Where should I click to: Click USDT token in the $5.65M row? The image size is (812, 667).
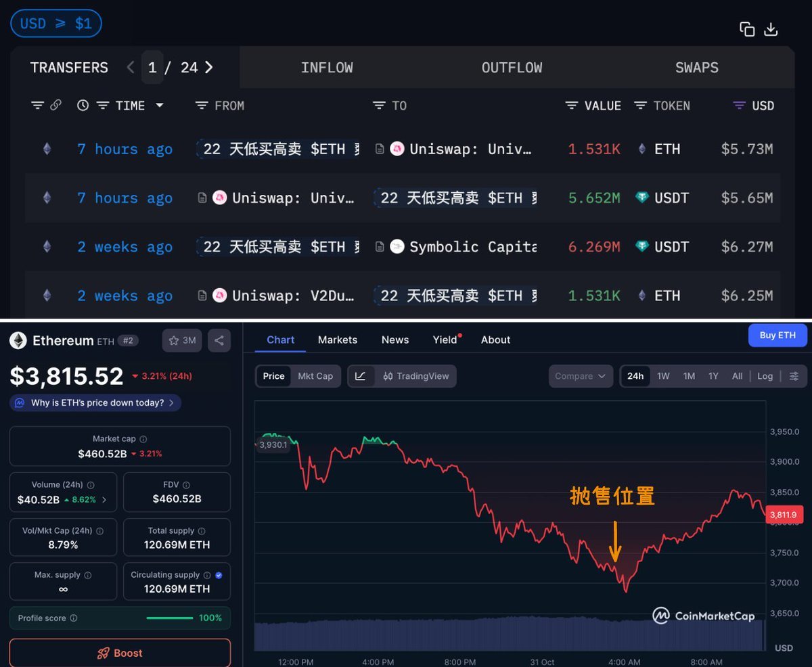tap(671, 198)
